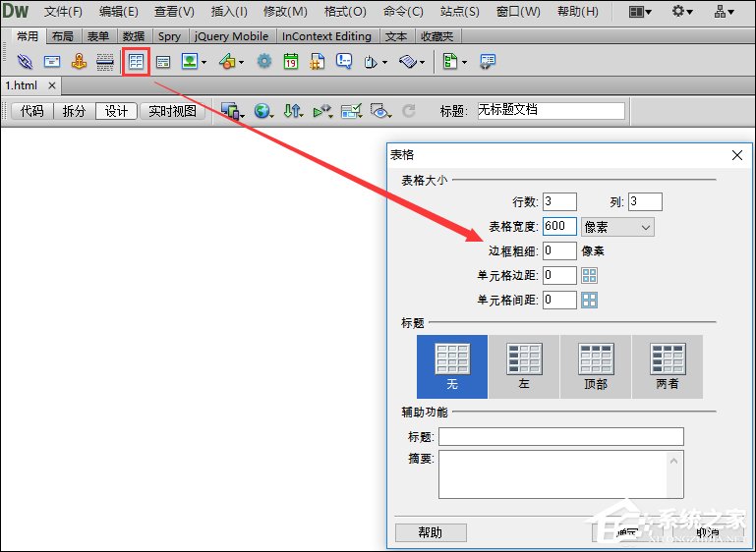Click the Comment insert icon
This screenshot has height=552, width=756.
coord(344,62)
